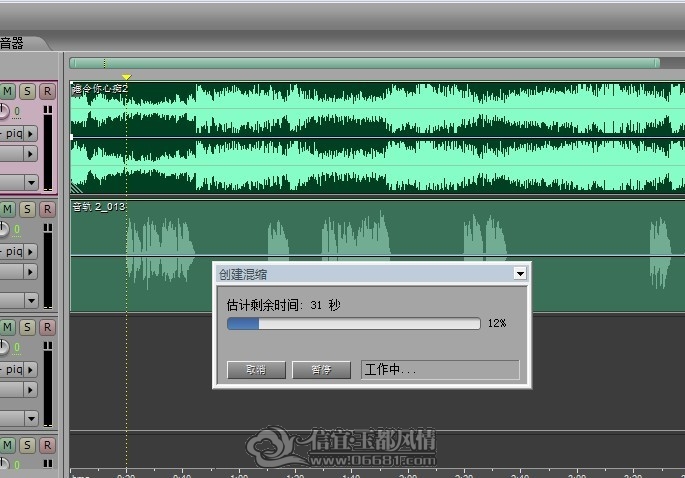
Task: Click the volume value 0 on track 1
Action: coord(17,111)
